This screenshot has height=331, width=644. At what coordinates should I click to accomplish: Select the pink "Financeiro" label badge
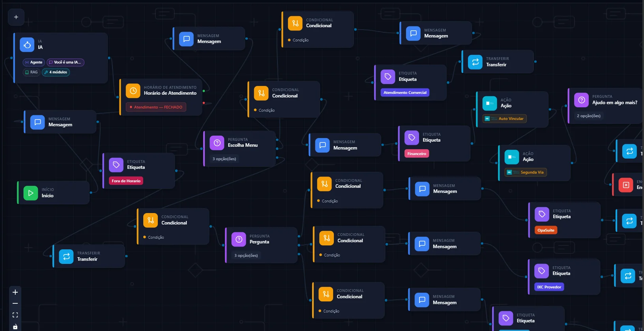pos(417,154)
